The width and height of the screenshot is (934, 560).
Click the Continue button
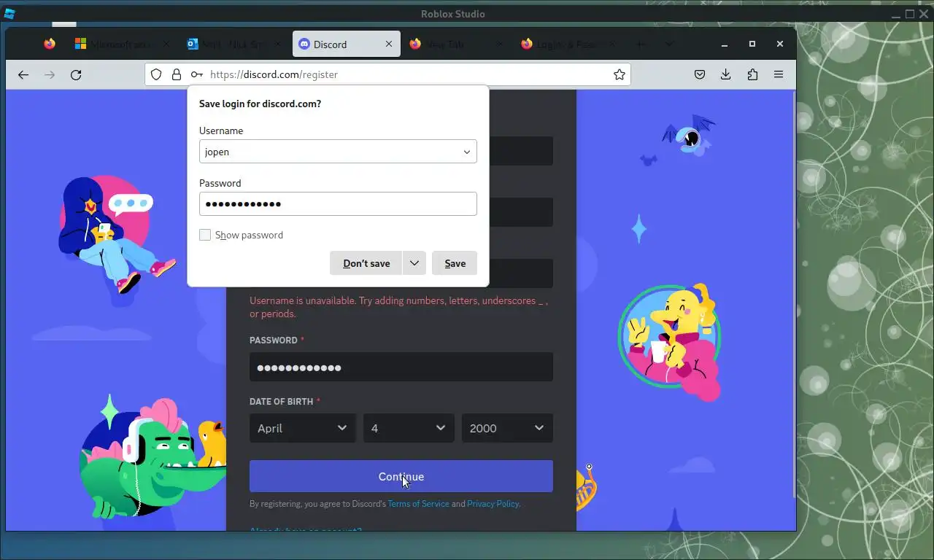pos(401,476)
